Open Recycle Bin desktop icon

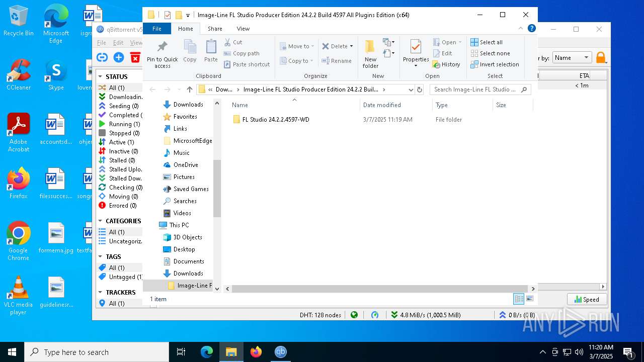pos(18,21)
